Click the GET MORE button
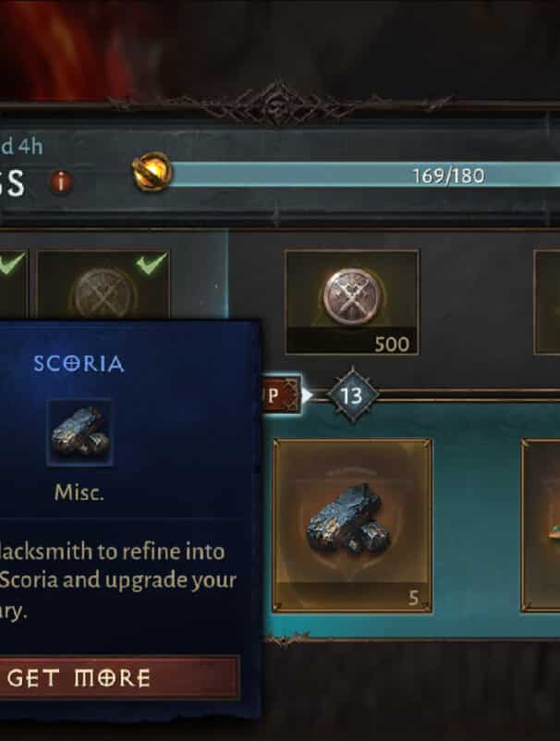This screenshot has height=741, width=560. (x=119, y=677)
